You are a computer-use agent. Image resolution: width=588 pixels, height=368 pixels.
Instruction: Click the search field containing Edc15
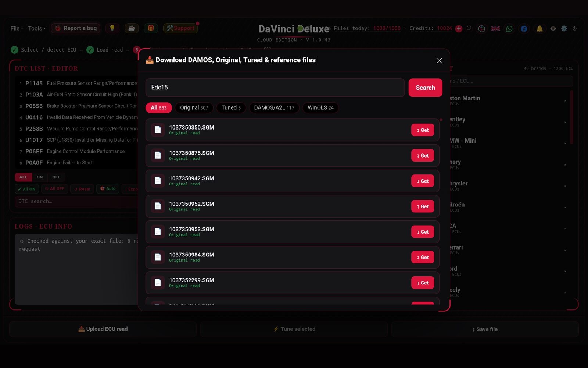[x=275, y=88]
